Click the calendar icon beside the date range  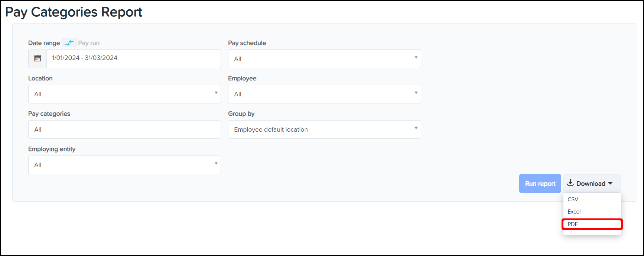point(38,58)
